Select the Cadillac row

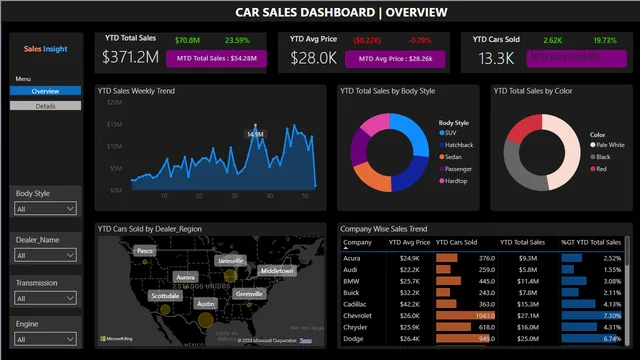click(x=482, y=304)
